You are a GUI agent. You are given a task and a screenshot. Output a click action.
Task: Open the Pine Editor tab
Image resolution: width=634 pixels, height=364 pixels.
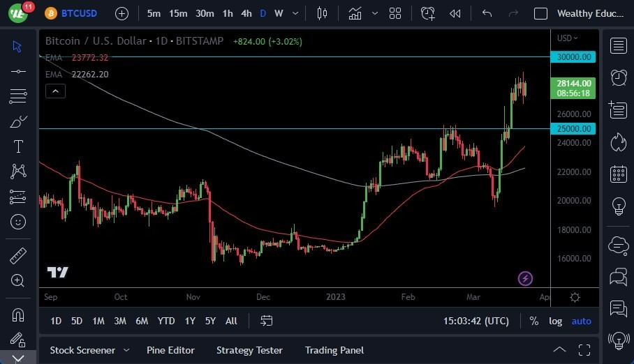click(x=170, y=350)
